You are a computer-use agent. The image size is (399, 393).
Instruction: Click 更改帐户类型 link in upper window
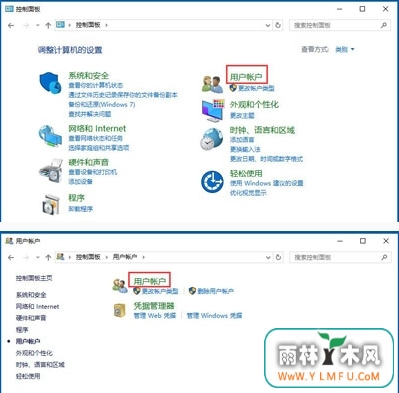[x=256, y=88]
